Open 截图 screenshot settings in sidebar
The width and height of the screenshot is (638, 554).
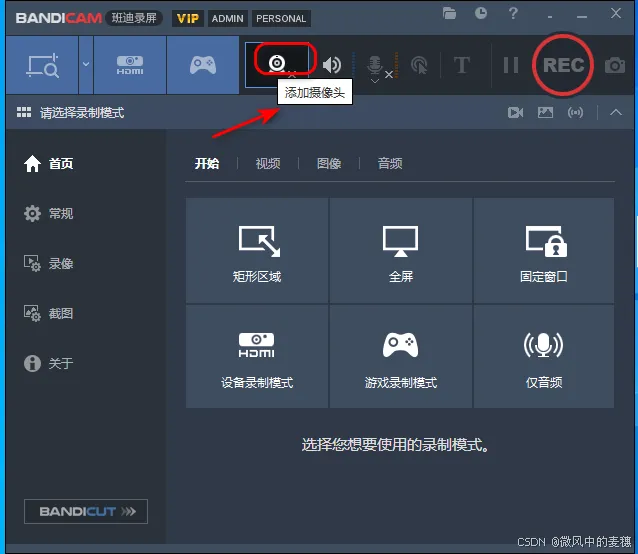point(49,314)
